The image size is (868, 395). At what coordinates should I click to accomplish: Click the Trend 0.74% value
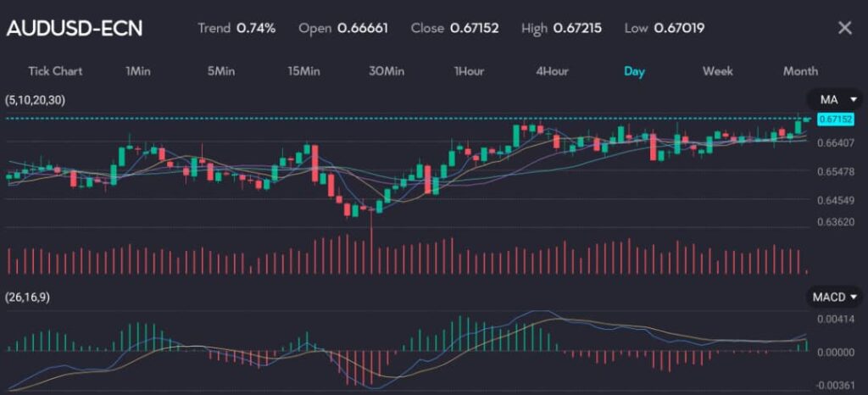(x=256, y=28)
